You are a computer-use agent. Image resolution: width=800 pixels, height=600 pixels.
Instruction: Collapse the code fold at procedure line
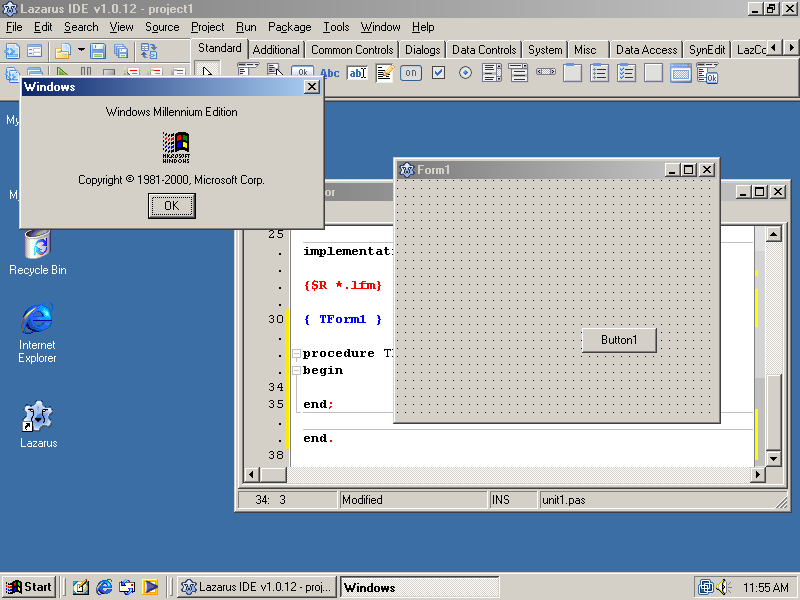[x=296, y=353]
